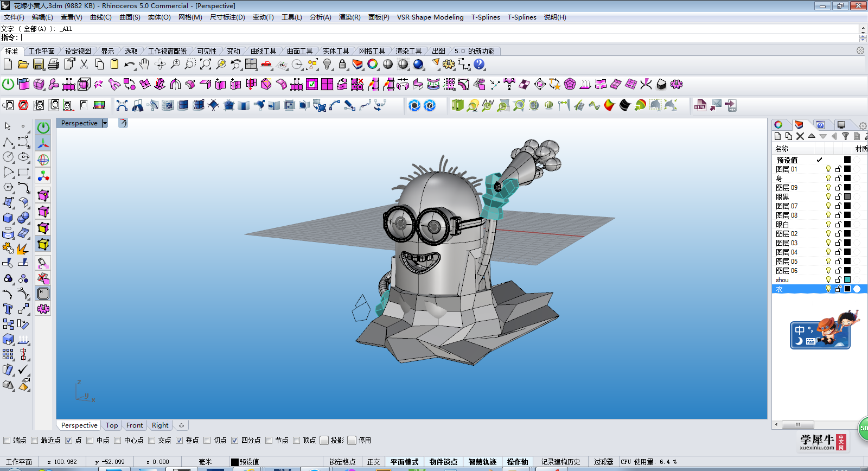The height and width of the screenshot is (471, 868).
Task: Click the Open file folder icon
Action: [x=23, y=64]
